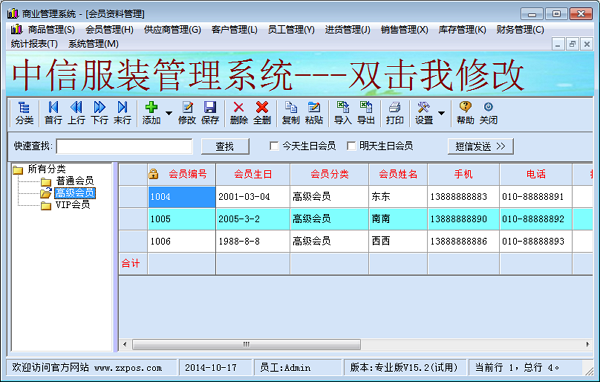Select the 普通会员 tree node

click(x=75, y=181)
